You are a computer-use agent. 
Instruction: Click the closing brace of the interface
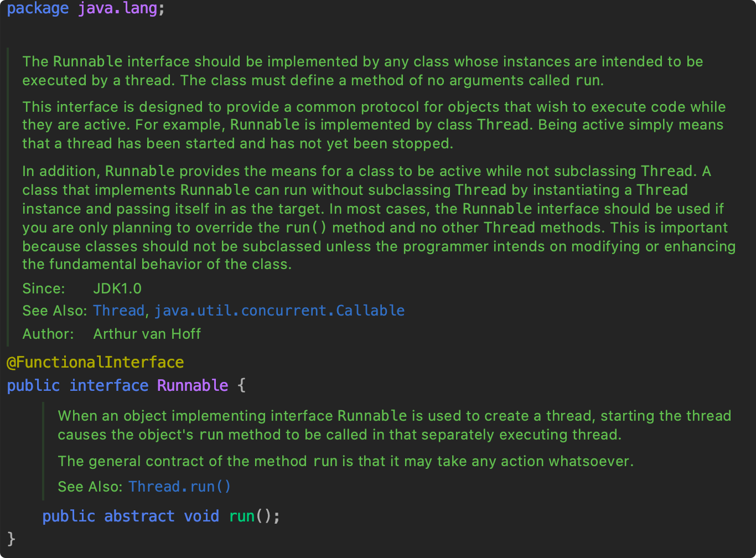point(11,538)
